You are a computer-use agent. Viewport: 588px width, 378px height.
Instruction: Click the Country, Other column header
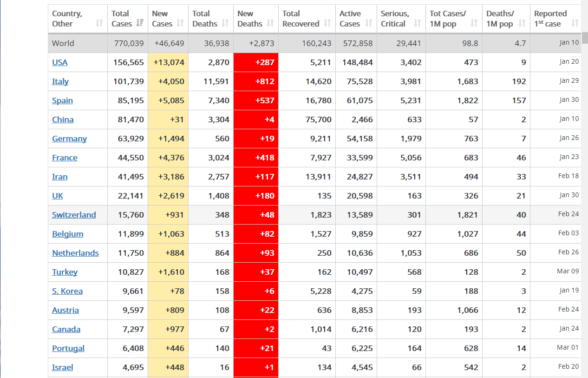coord(78,19)
